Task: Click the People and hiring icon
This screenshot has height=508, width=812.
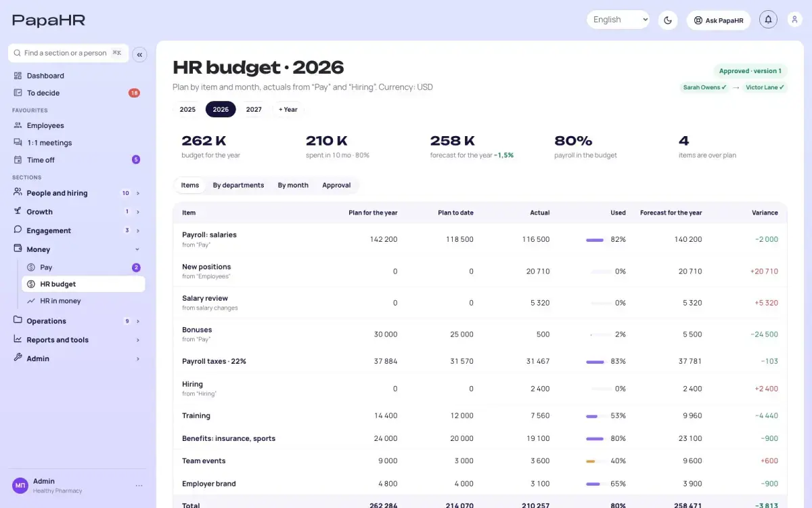Action: (x=18, y=192)
